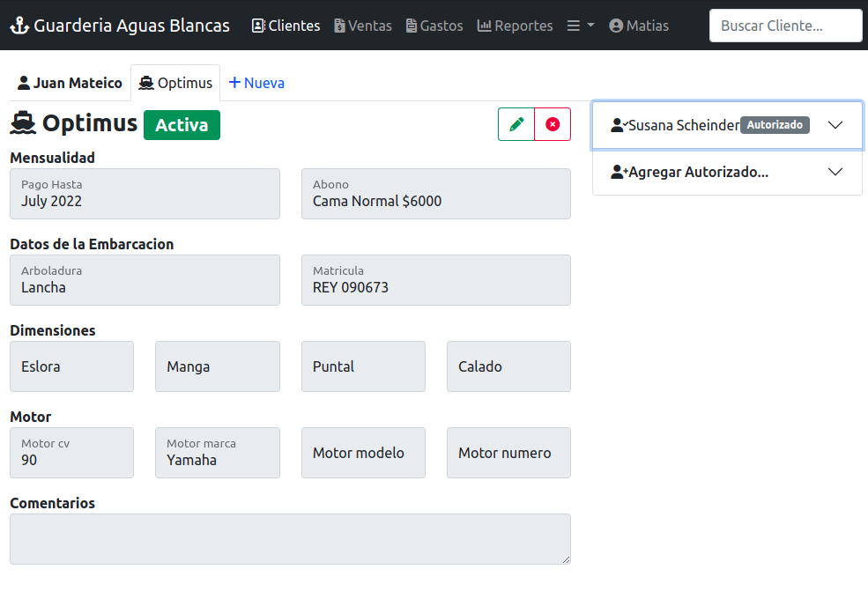Click the plus icon beside Nueva
This screenshot has width=868, height=599.
[x=234, y=83]
